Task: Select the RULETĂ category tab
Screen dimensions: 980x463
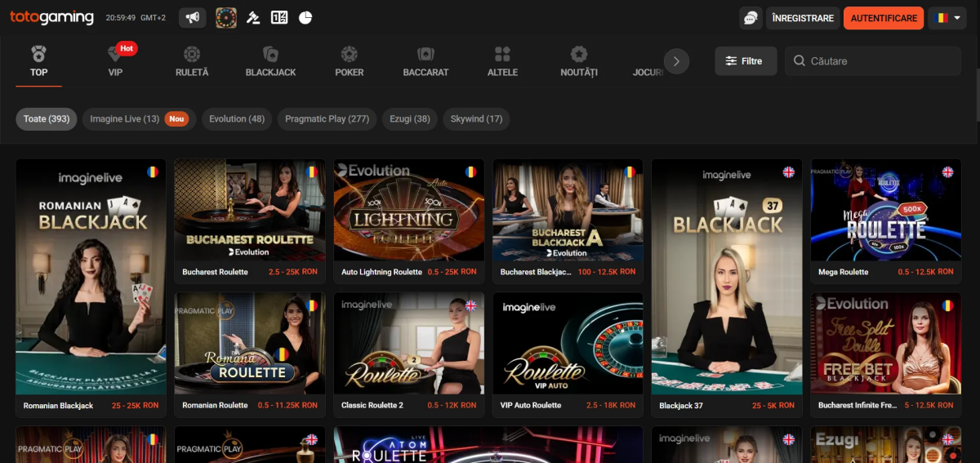Action: click(x=192, y=61)
